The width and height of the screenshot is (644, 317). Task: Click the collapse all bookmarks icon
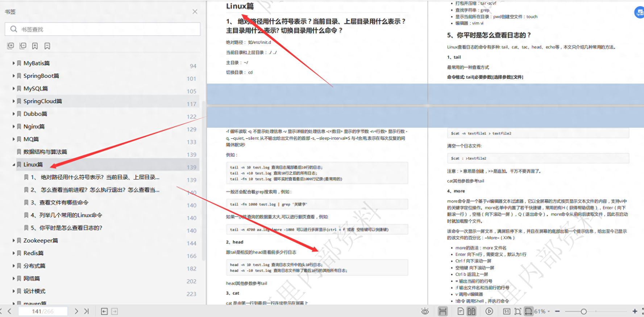tap(23, 46)
